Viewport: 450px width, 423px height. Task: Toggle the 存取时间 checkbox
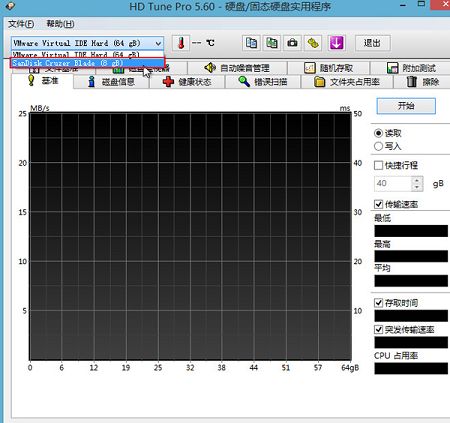coord(378,303)
